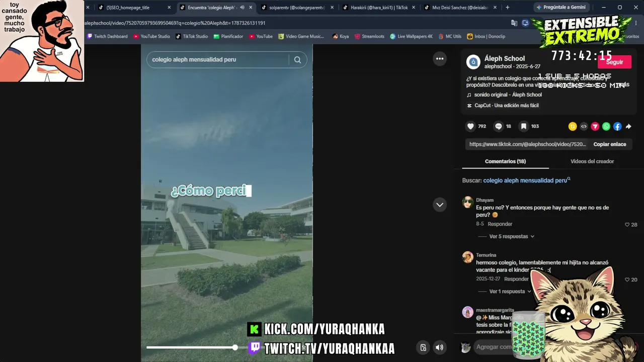Share the video on WhatsApp
This screenshot has height=362, width=644.
606,127
